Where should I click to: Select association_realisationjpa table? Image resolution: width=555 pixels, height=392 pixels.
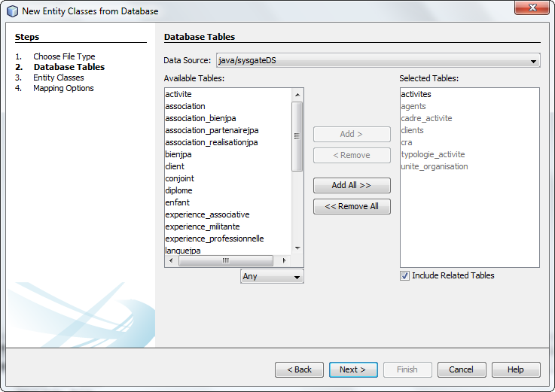(x=228, y=142)
